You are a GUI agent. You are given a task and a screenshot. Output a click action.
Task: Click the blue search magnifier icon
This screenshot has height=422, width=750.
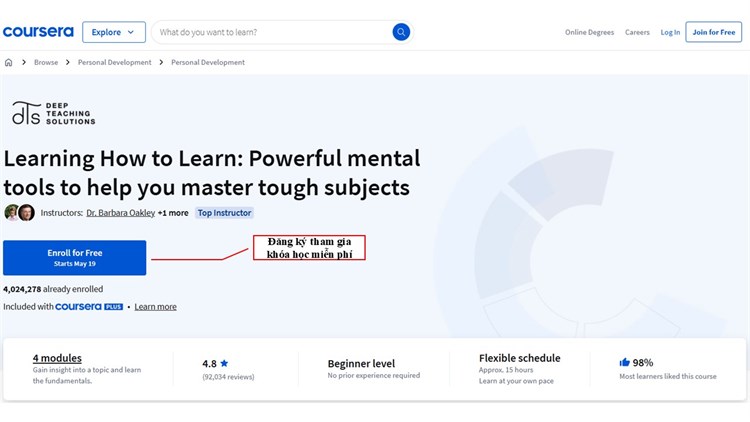tap(401, 32)
